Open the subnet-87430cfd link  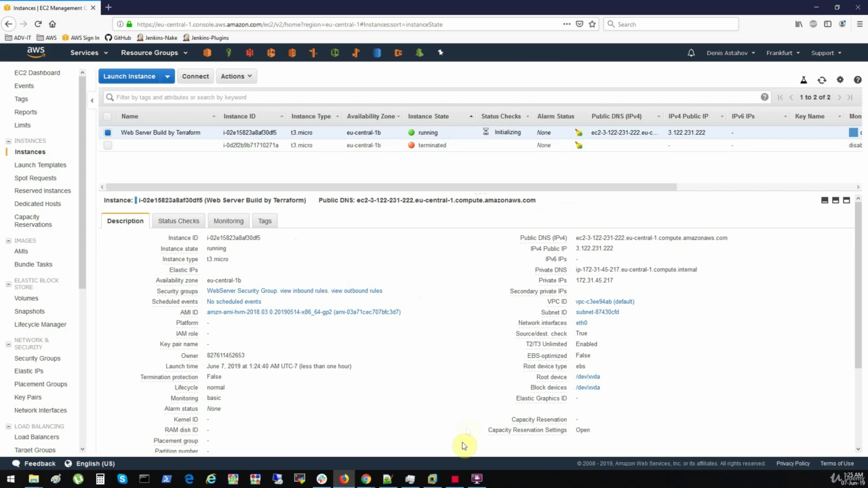[597, 312]
